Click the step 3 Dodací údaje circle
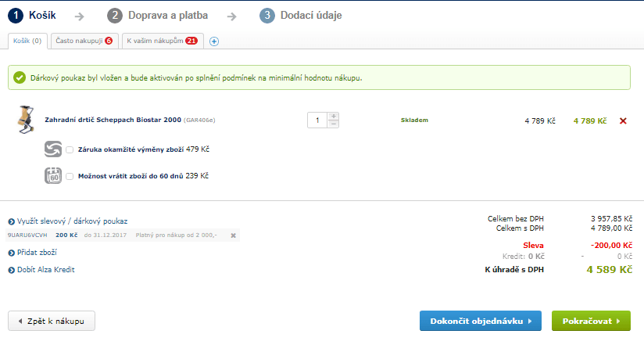This screenshot has width=644, height=345. [x=267, y=16]
